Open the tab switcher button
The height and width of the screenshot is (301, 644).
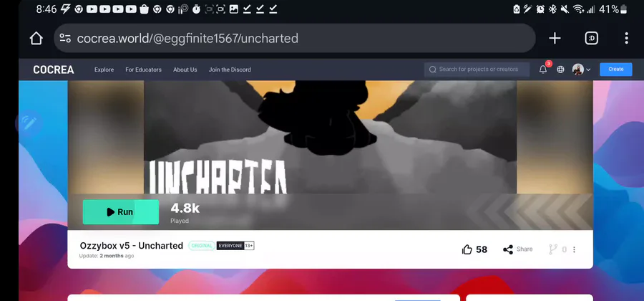(592, 38)
